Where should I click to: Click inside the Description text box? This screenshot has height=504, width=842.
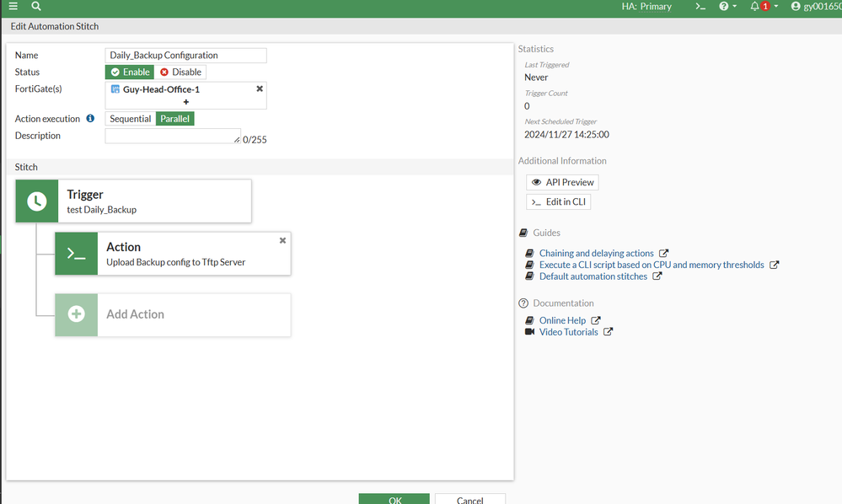pyautogui.click(x=173, y=136)
